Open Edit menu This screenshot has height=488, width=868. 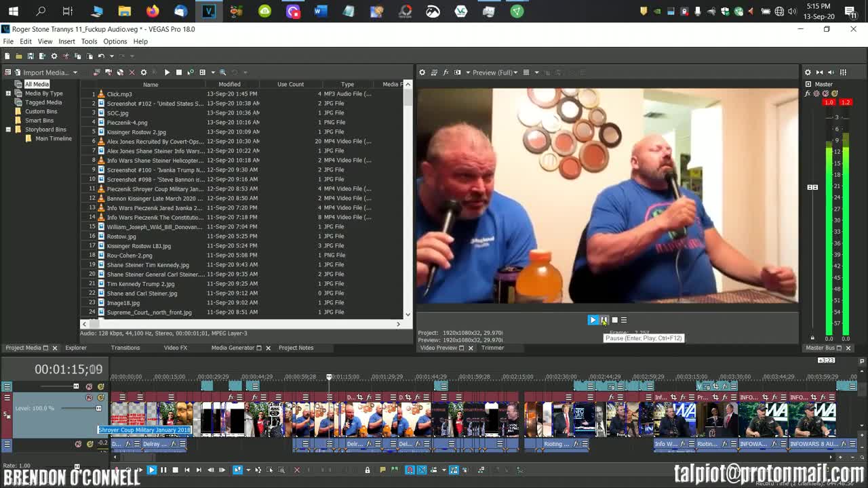click(26, 41)
